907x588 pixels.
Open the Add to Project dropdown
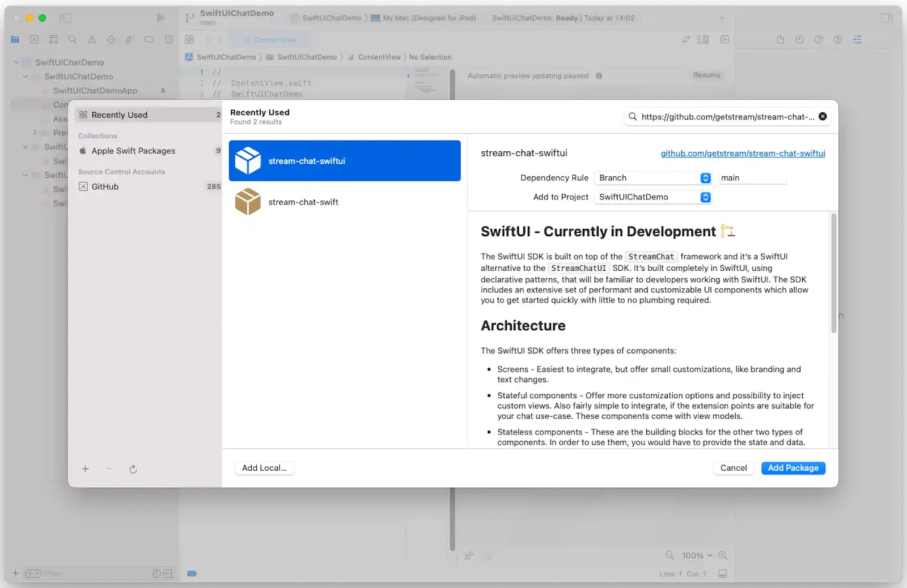pos(652,197)
